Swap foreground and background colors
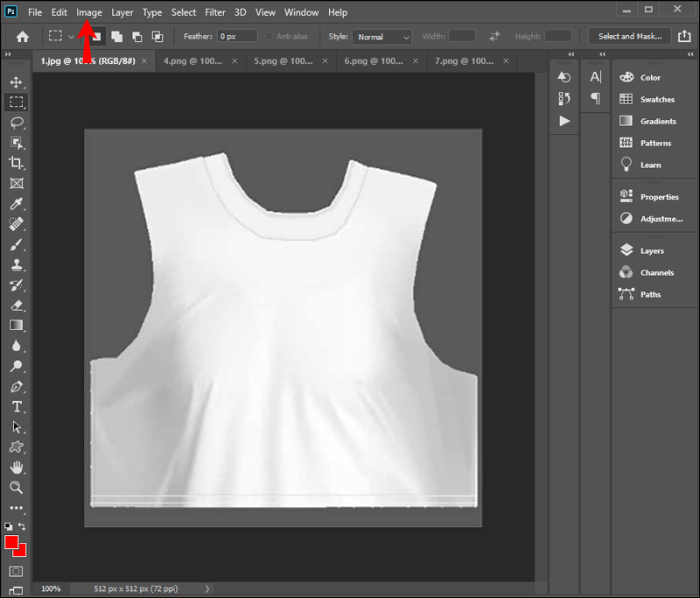 [24, 527]
